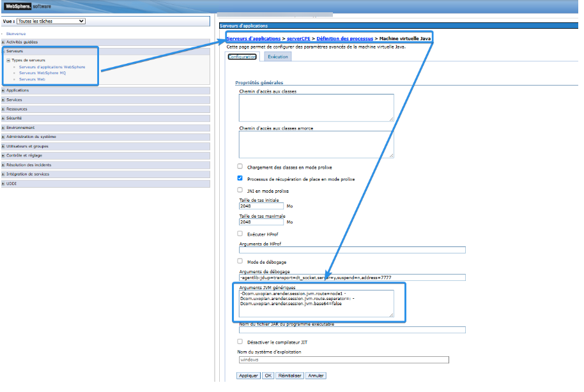This screenshot has width=584, height=392.
Task: Open the Vue task filter dropdown
Action: tap(51, 21)
